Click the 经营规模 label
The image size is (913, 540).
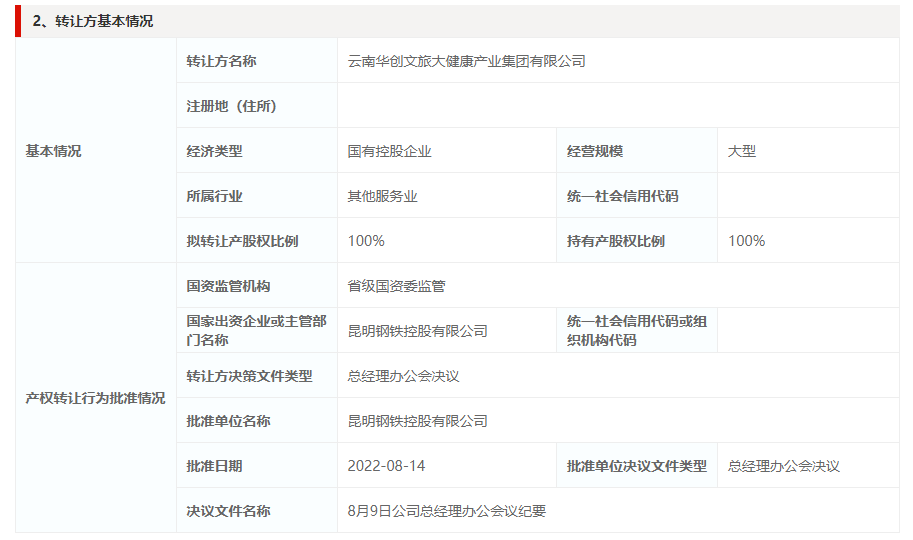click(594, 151)
